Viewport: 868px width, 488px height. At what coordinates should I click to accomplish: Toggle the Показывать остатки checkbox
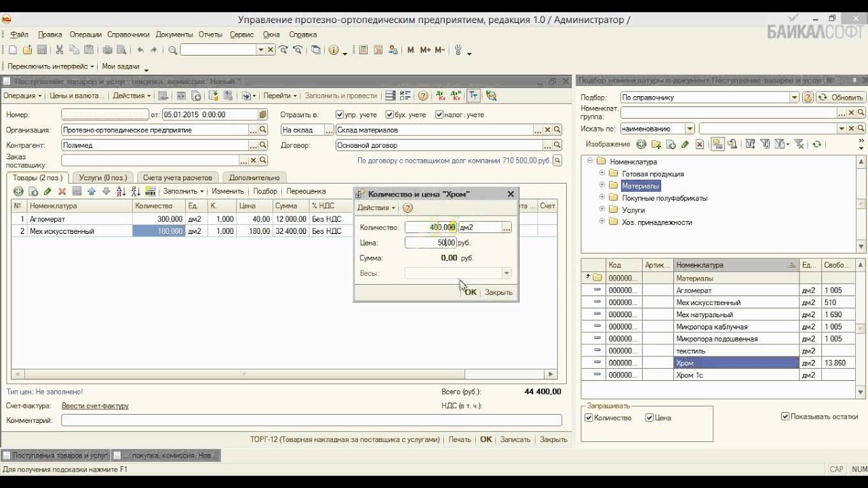[785, 416]
